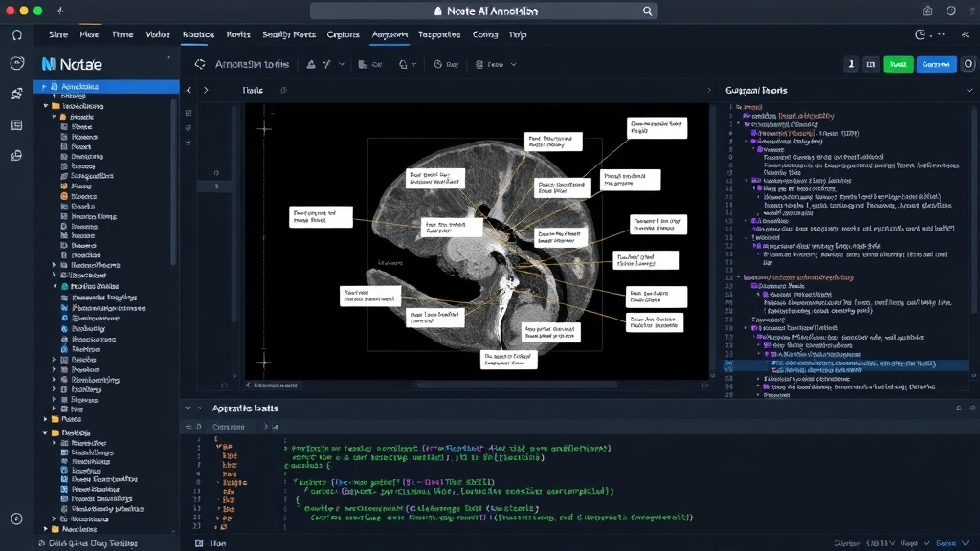Go forward with the right arrow above canvas

tap(206, 91)
